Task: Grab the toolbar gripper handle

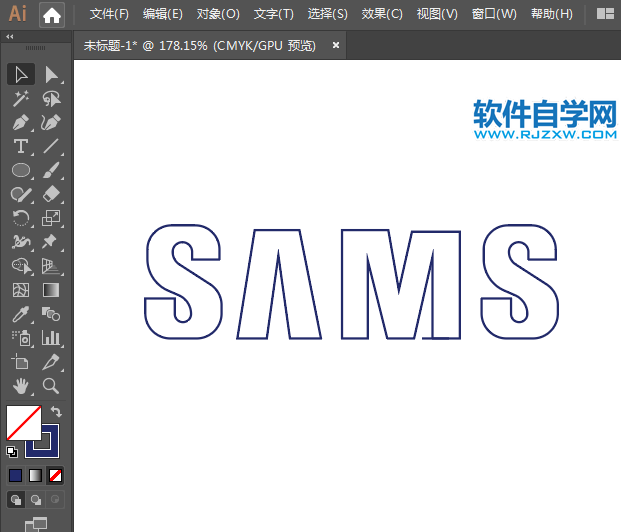Action: tap(36, 48)
